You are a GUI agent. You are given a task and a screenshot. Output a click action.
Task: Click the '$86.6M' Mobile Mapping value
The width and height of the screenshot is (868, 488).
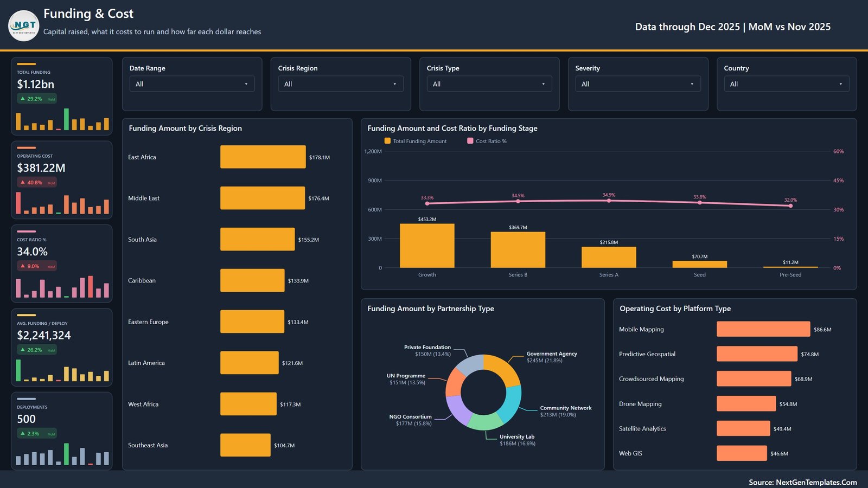(x=822, y=330)
